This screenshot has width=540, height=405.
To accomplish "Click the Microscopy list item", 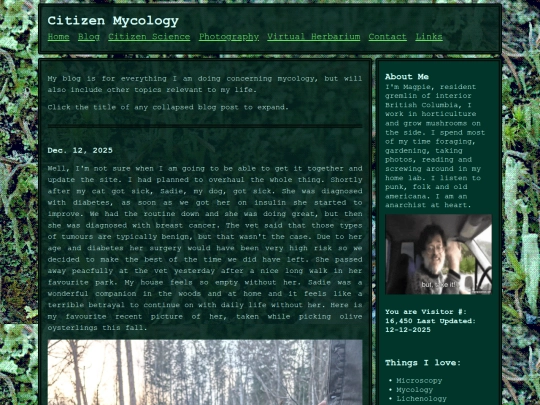I will coord(419,381).
